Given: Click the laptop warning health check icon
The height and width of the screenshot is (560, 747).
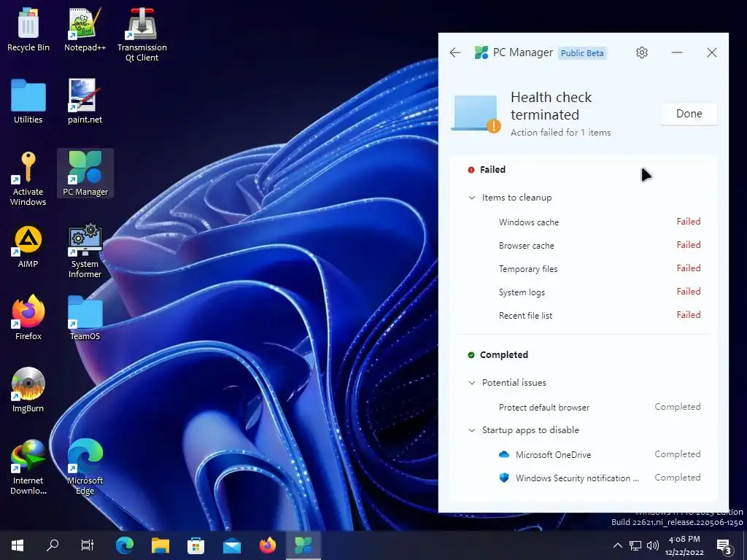Looking at the screenshot, I should pos(476,113).
